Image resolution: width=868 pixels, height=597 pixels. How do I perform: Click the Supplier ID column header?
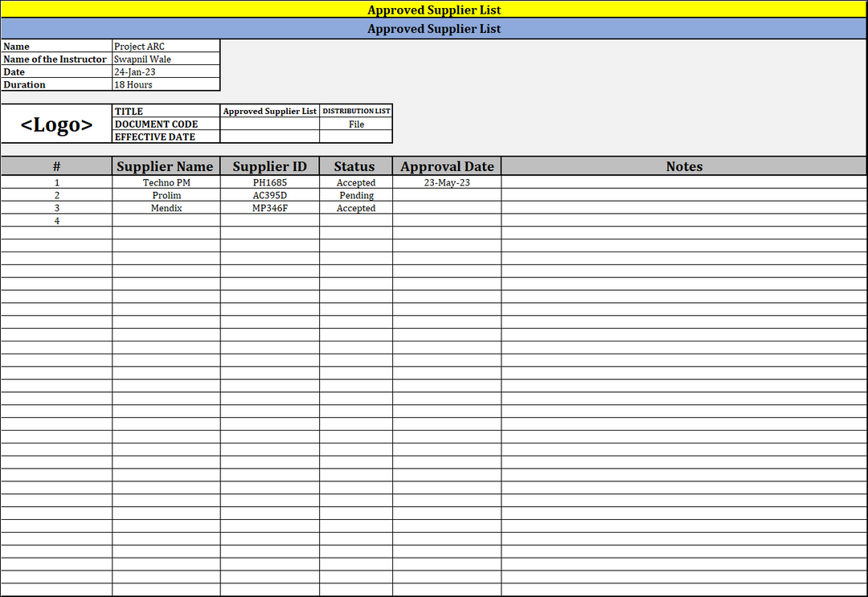click(x=269, y=166)
